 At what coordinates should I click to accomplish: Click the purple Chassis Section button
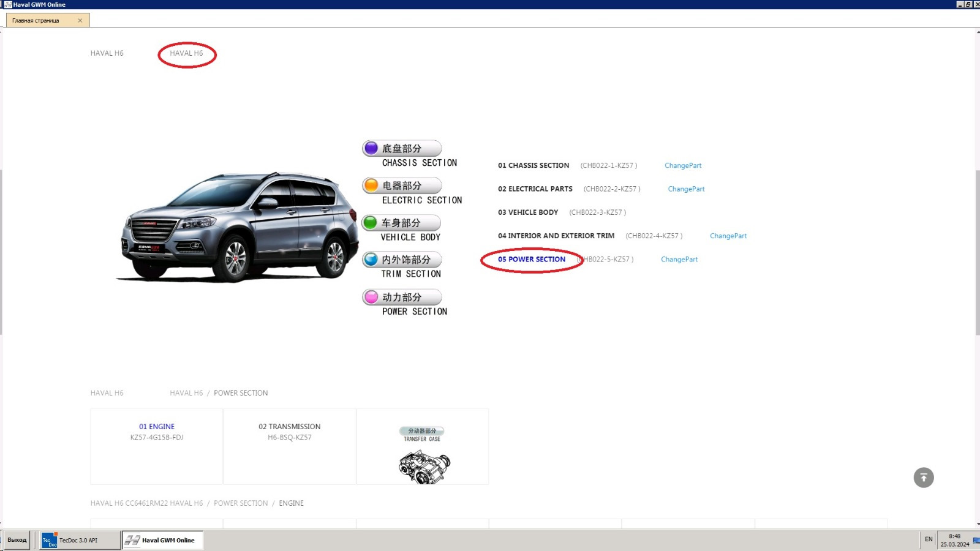tap(402, 148)
